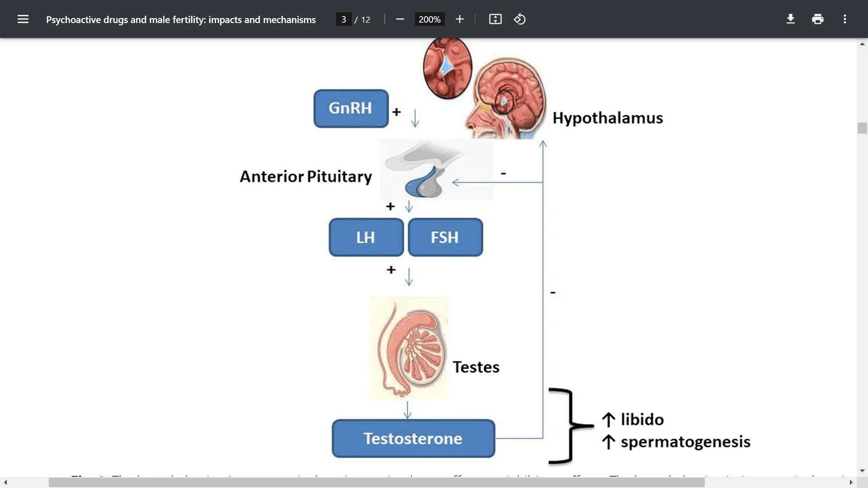Click the horizontal scrollbar thumb
The image size is (868, 488).
[377, 483]
